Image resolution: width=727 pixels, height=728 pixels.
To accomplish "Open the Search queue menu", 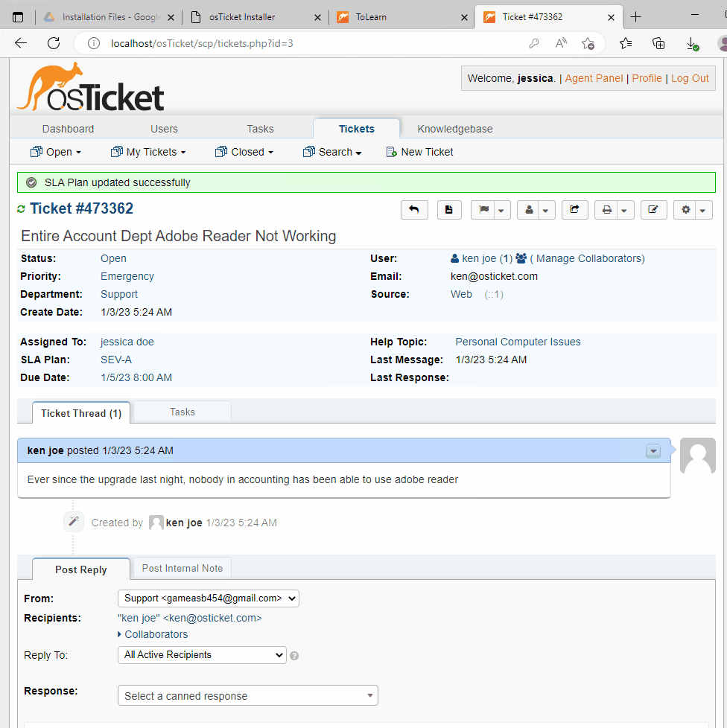I will coord(332,152).
